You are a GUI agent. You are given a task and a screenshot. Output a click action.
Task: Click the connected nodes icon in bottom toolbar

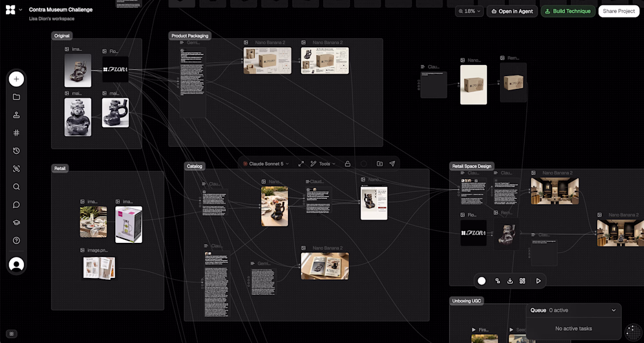tap(498, 281)
